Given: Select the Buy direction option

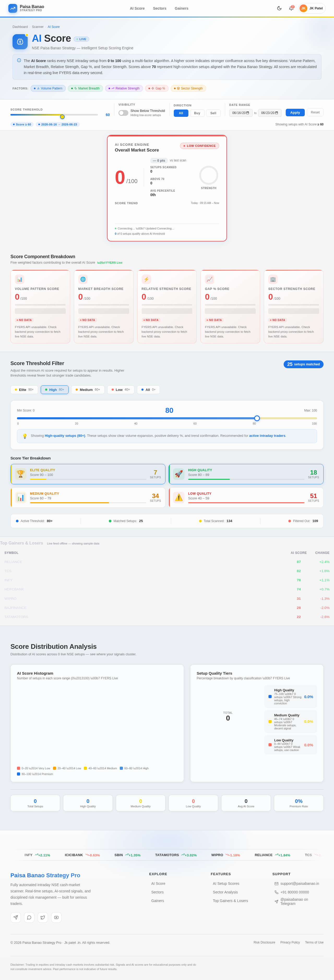Looking at the screenshot, I should click(x=197, y=113).
